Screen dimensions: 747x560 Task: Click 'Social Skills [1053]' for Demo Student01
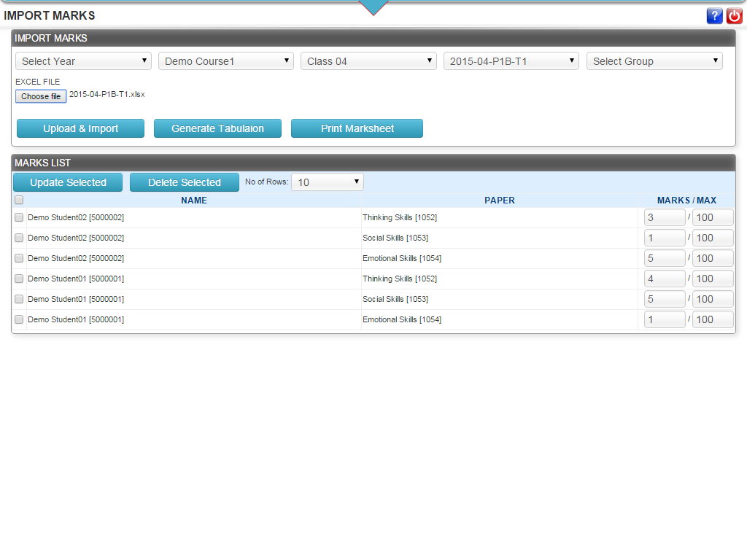coord(395,300)
